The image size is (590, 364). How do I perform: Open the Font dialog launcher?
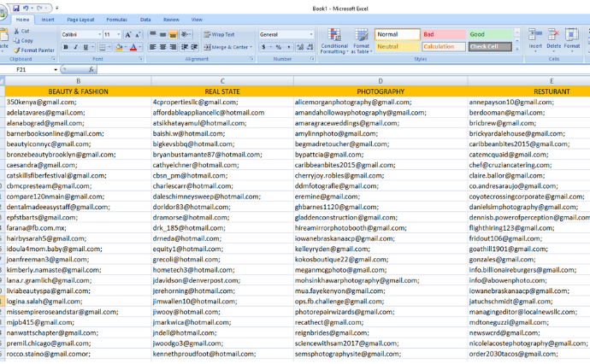coord(141,59)
